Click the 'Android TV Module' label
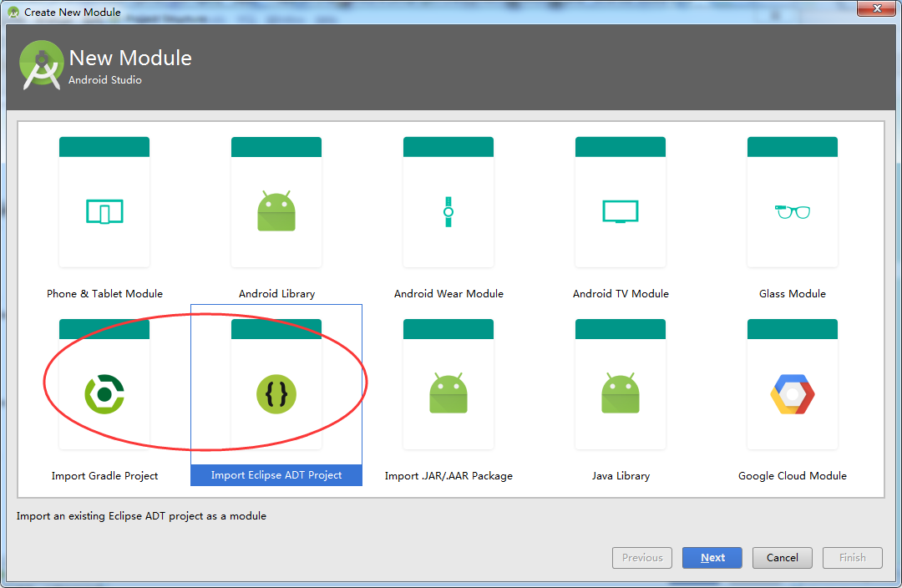The height and width of the screenshot is (588, 902). [x=621, y=293]
